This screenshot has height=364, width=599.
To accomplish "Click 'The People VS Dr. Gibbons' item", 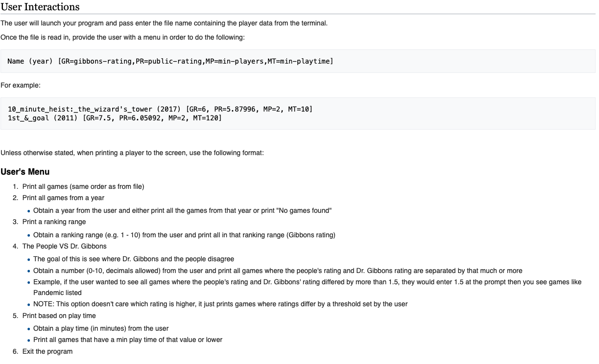I will pos(64,246).
